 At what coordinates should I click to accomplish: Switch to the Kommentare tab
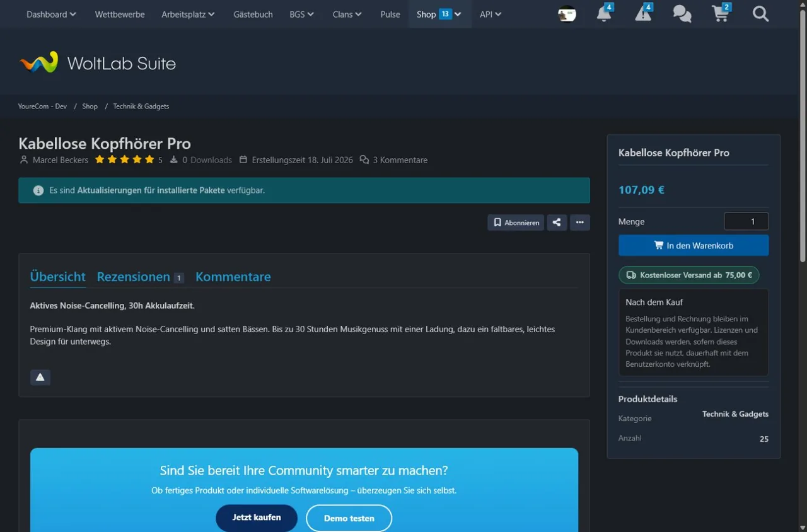click(x=233, y=277)
